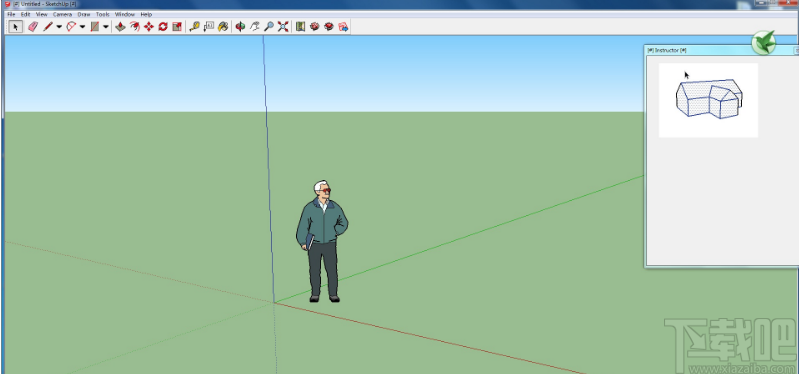Screen dimensions: 799x374
Task: Open the Window menu
Action: pos(125,15)
